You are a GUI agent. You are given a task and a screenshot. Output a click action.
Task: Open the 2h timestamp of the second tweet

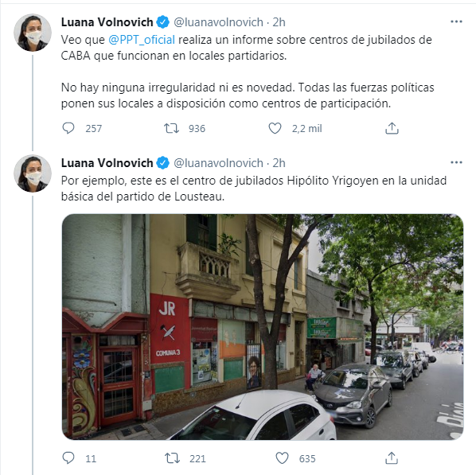click(279, 163)
